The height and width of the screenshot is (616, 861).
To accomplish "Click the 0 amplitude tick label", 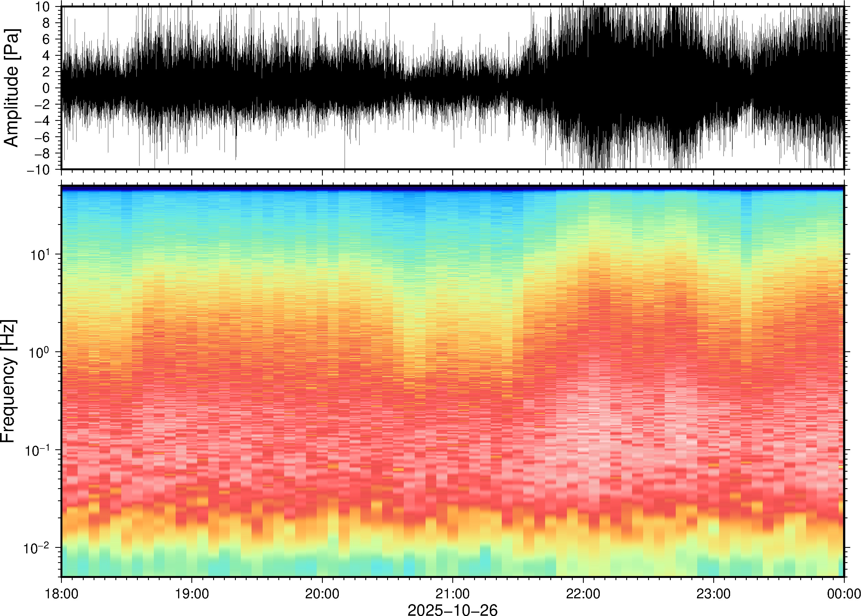I will [x=46, y=88].
